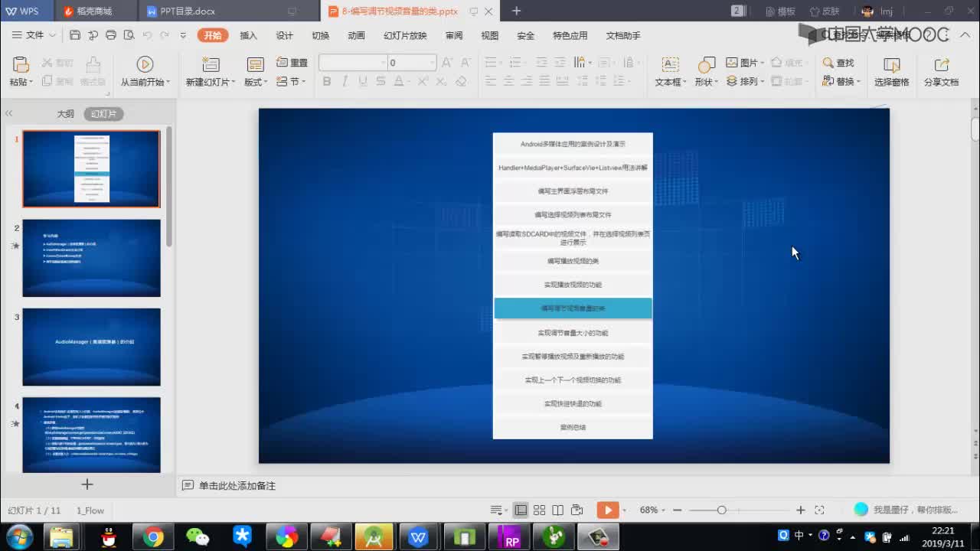Click the Paste clipboard icon
The height and width of the screenshot is (551, 980).
pyautogui.click(x=21, y=65)
